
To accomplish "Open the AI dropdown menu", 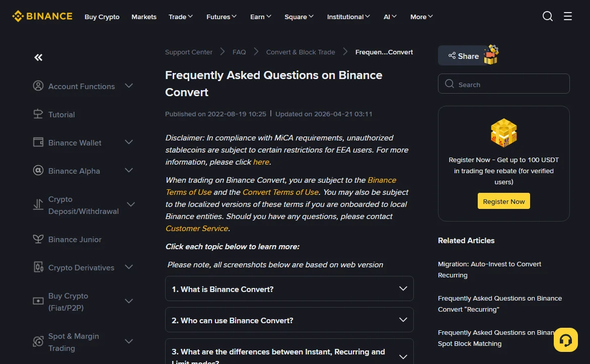I will tap(390, 17).
